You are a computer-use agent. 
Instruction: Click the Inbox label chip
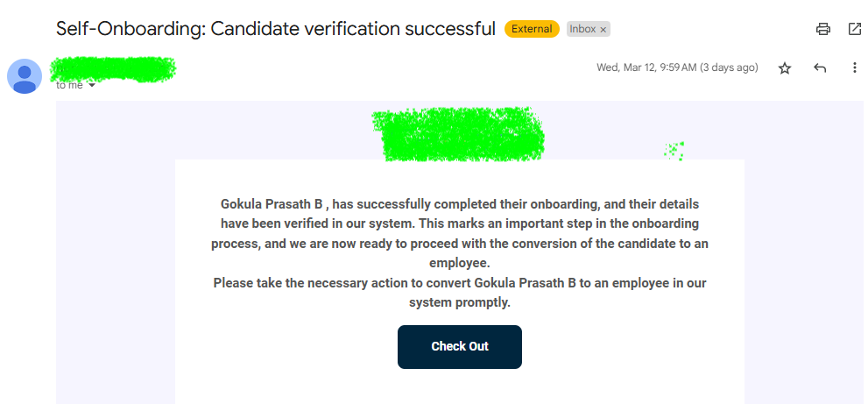[582, 29]
